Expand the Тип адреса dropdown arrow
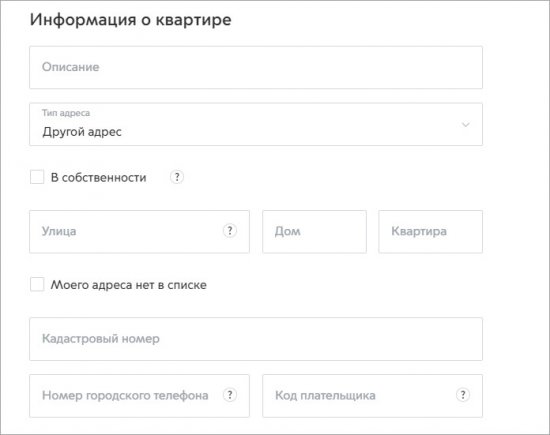This screenshot has width=550, height=435. 465,125
